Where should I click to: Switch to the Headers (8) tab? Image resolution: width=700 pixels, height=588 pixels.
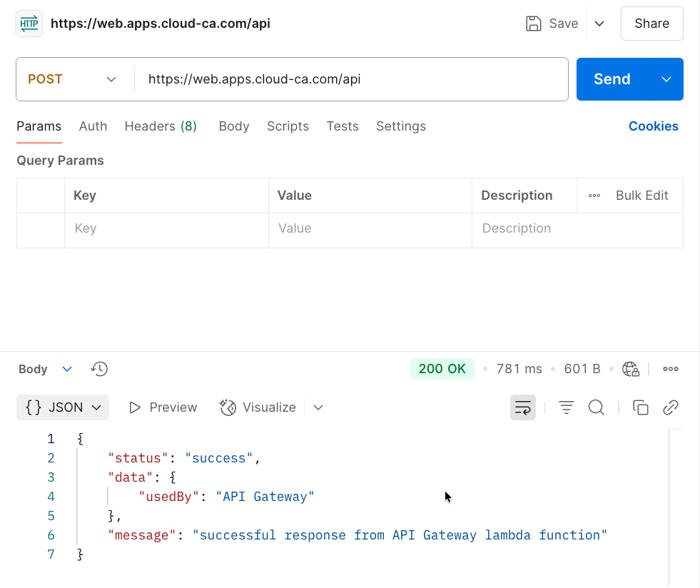[x=161, y=126]
